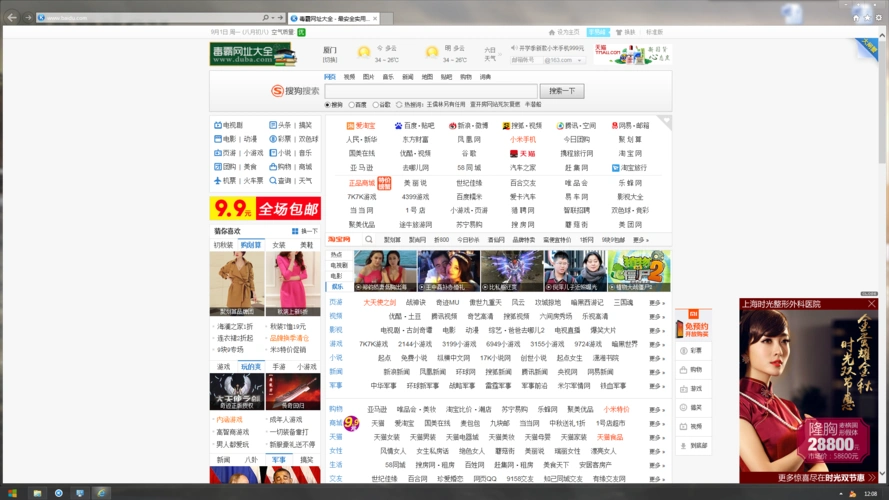Switch search type to 音乐 tab
This screenshot has height=500, width=889.
388,77
